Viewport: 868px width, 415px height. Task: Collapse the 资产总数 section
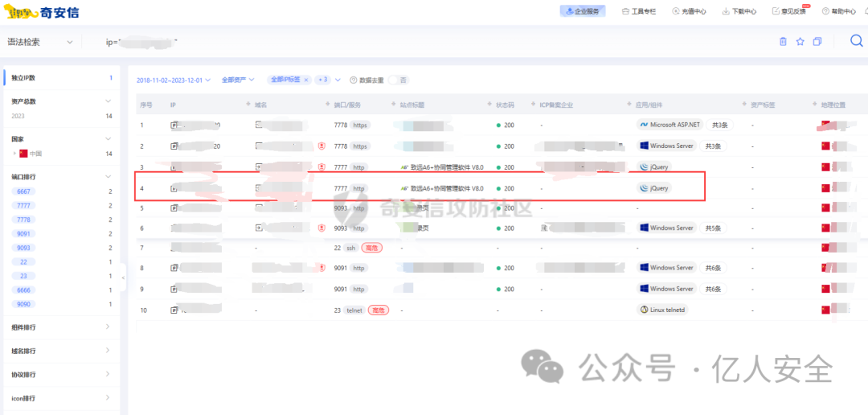click(108, 101)
